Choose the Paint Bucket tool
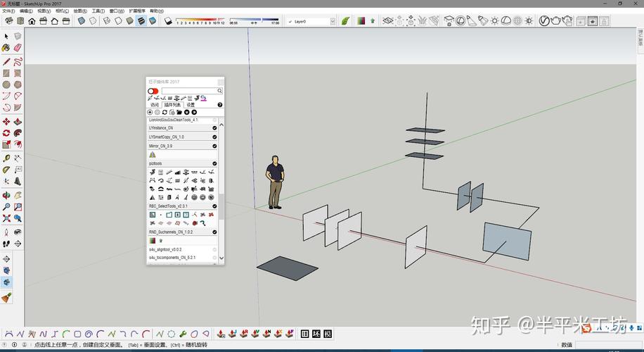Screen dimensions: 644x352 tap(6, 48)
